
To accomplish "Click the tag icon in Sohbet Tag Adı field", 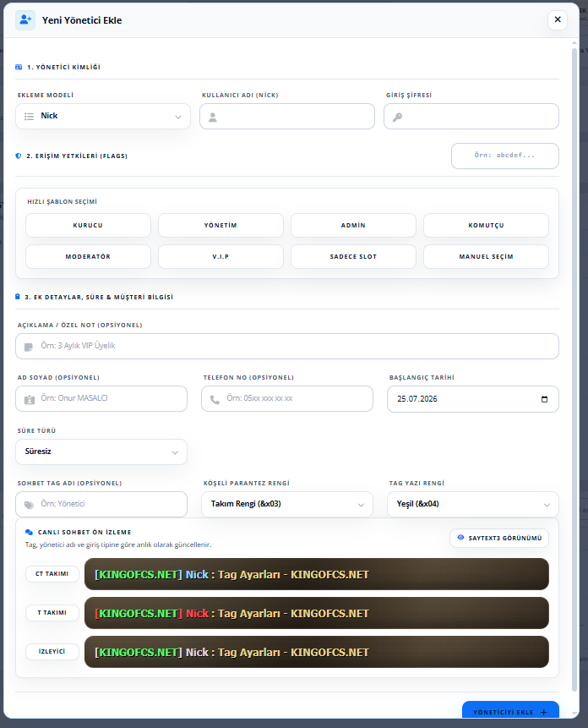I will pyautogui.click(x=29, y=505).
